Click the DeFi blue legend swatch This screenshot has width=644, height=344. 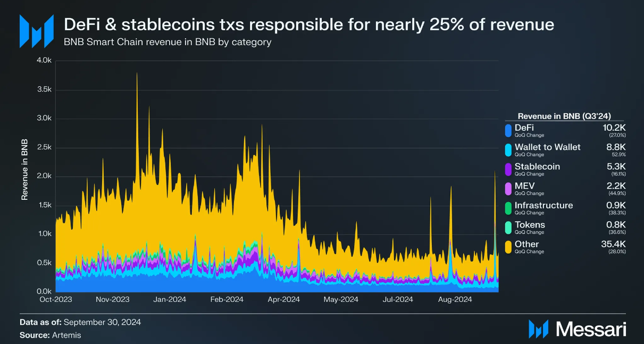[x=508, y=130]
